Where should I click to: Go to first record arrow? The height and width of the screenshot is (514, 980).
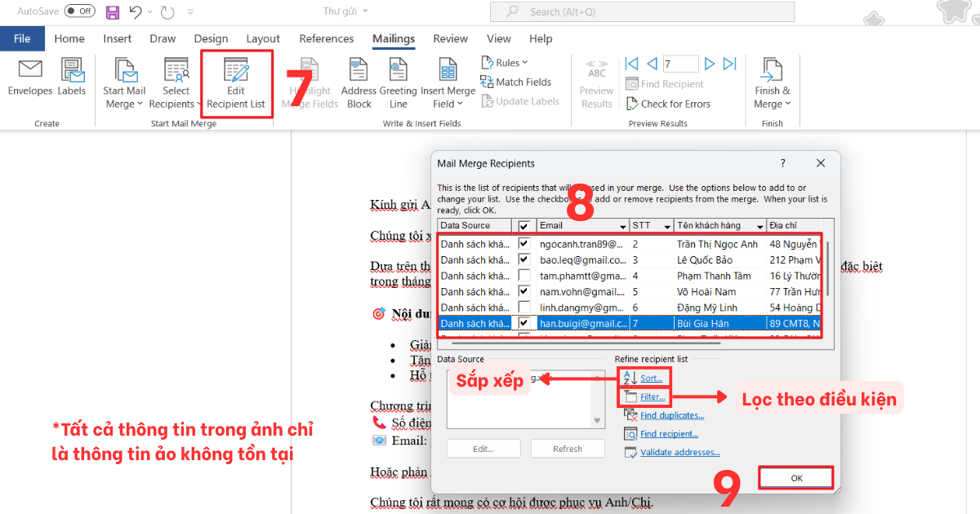point(631,64)
